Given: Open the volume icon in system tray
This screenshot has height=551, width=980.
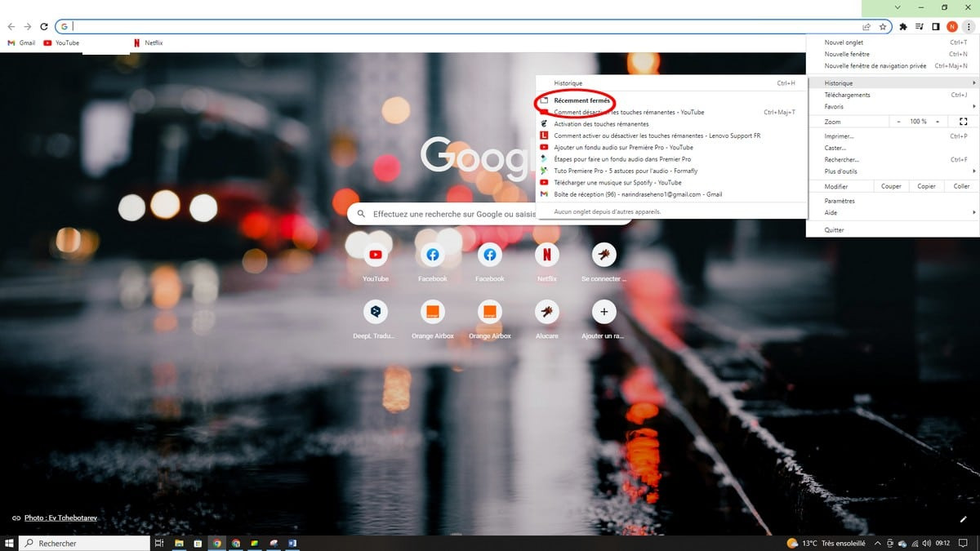Looking at the screenshot, I should [x=927, y=543].
